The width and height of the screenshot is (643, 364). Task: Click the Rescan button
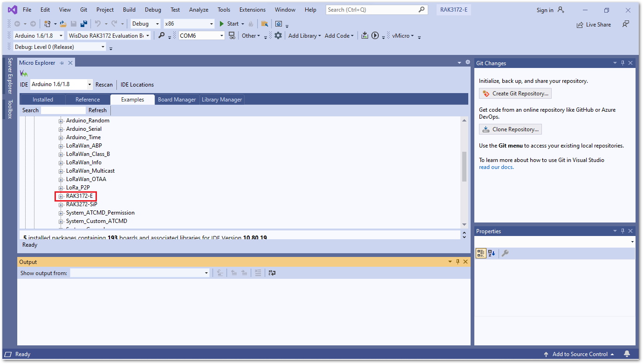coord(104,85)
